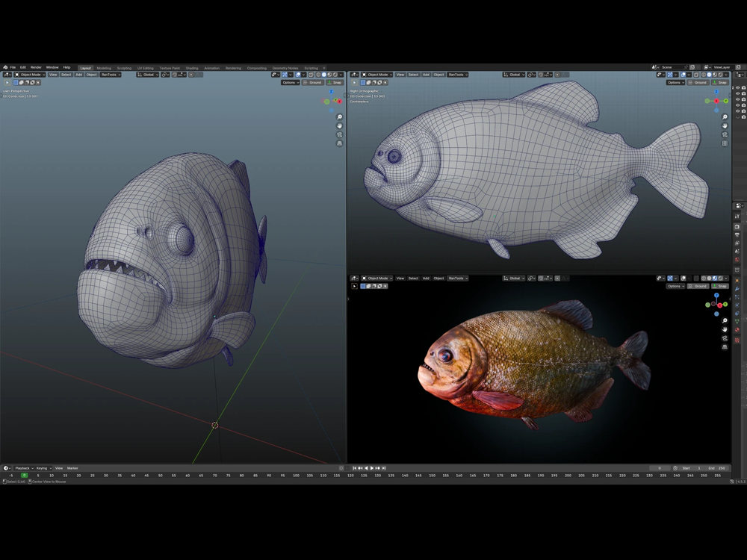Open Options dropdown in left viewport
Viewport: 747px width, 560px height.
click(x=290, y=82)
